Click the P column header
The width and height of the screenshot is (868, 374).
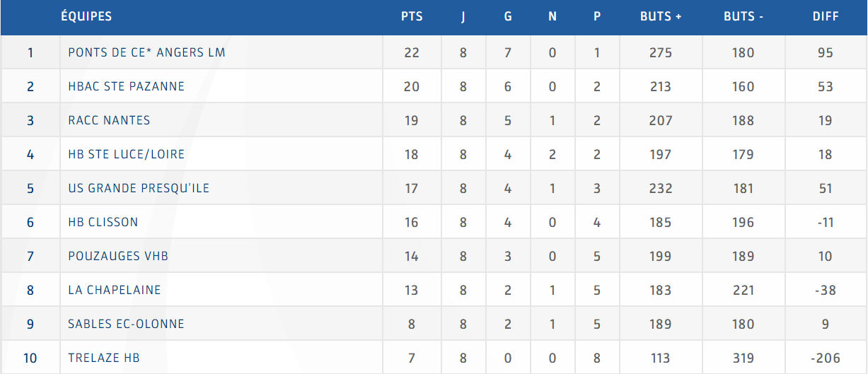597,16
